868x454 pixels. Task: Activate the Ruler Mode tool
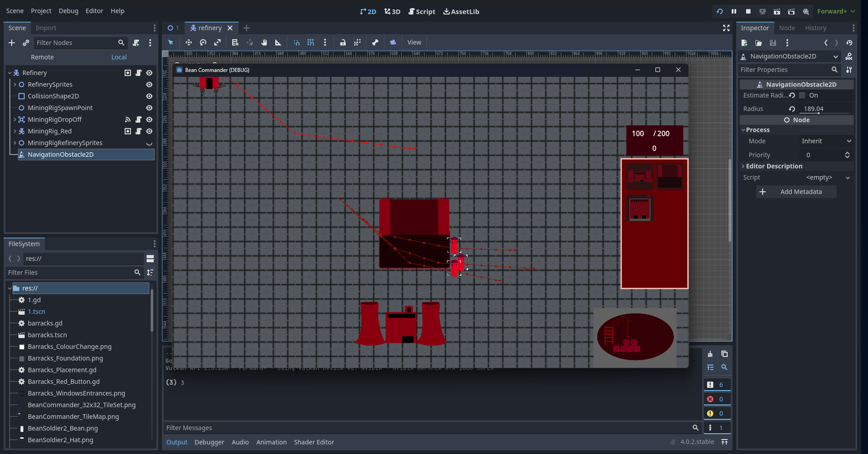(x=278, y=42)
